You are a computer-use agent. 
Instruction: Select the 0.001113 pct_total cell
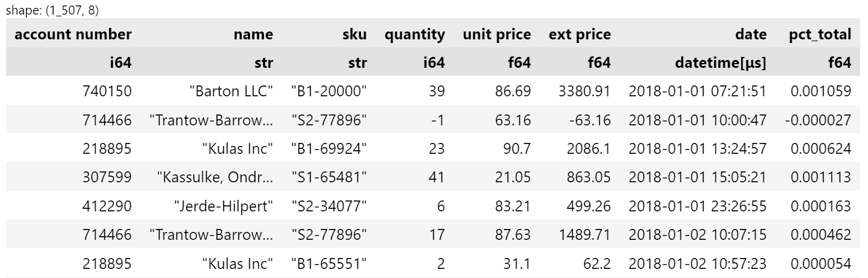[821, 177]
